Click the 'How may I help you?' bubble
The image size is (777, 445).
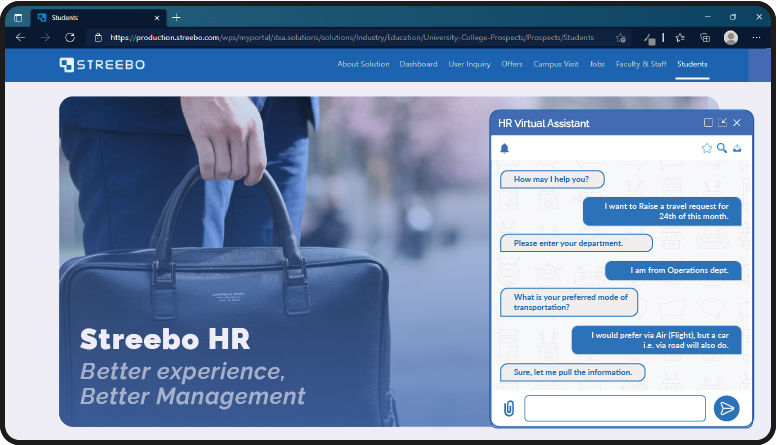(x=552, y=179)
